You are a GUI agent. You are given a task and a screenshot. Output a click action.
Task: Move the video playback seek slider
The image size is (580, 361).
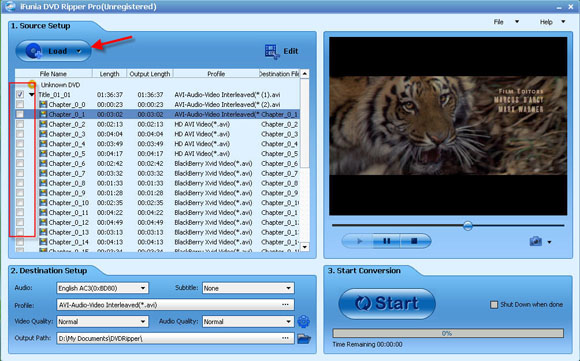[468, 225]
